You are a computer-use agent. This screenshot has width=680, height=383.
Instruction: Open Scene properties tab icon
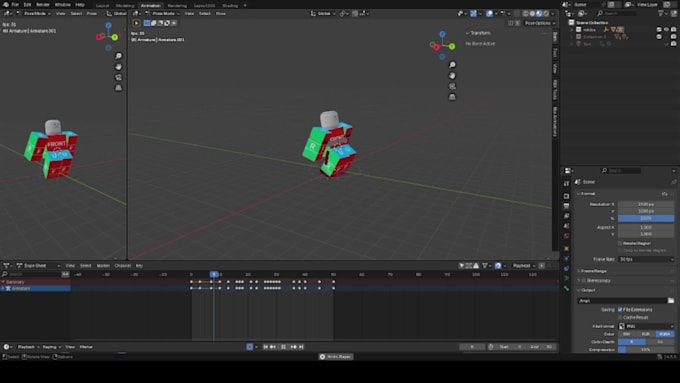566,226
